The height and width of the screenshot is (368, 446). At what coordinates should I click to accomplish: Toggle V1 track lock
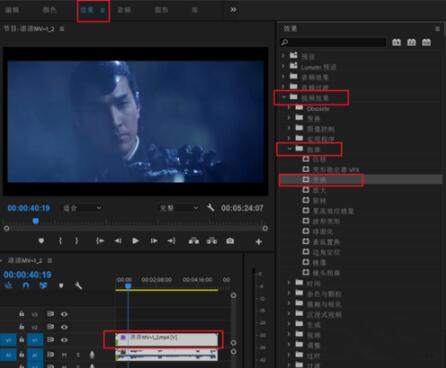tap(22, 340)
